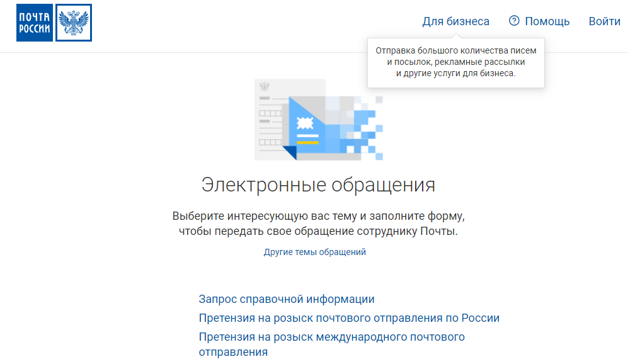Click the question-mark Help icon
The image size is (628, 364).
pyautogui.click(x=515, y=21)
